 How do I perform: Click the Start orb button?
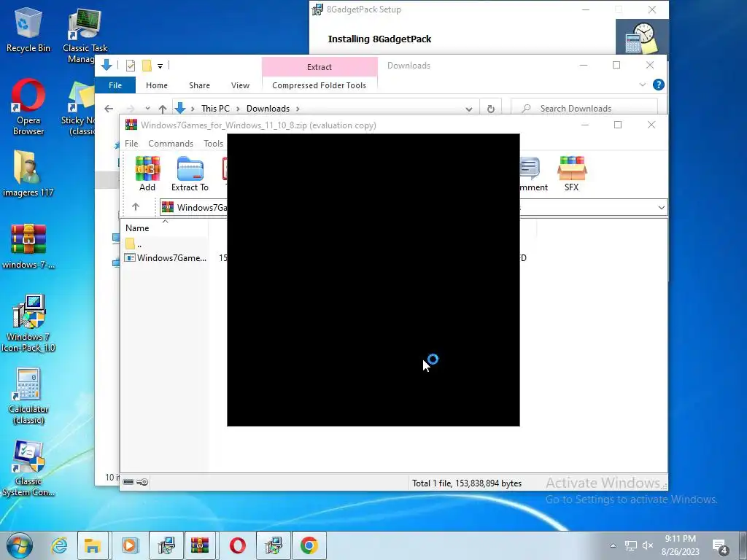tap(19, 545)
